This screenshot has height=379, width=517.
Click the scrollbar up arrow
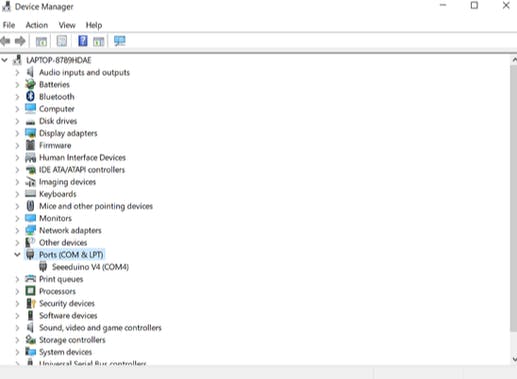tap(514, 60)
